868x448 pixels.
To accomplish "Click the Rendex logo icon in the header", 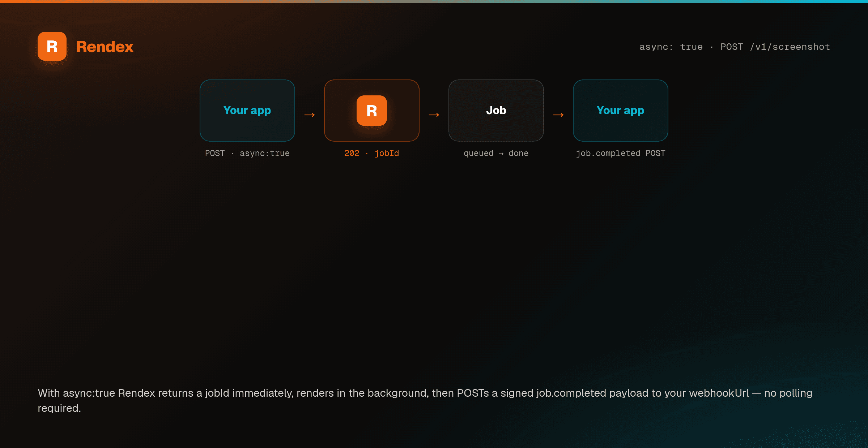I will [x=52, y=46].
